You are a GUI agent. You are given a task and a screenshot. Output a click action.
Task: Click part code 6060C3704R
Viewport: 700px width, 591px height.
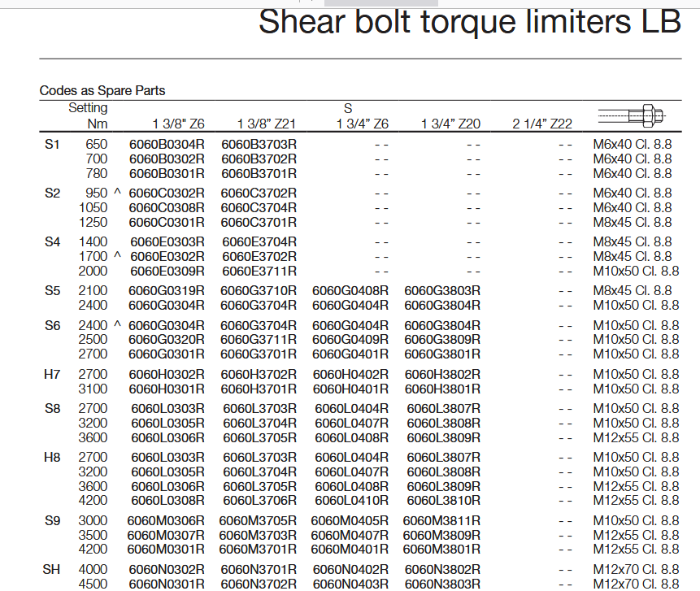click(x=259, y=208)
